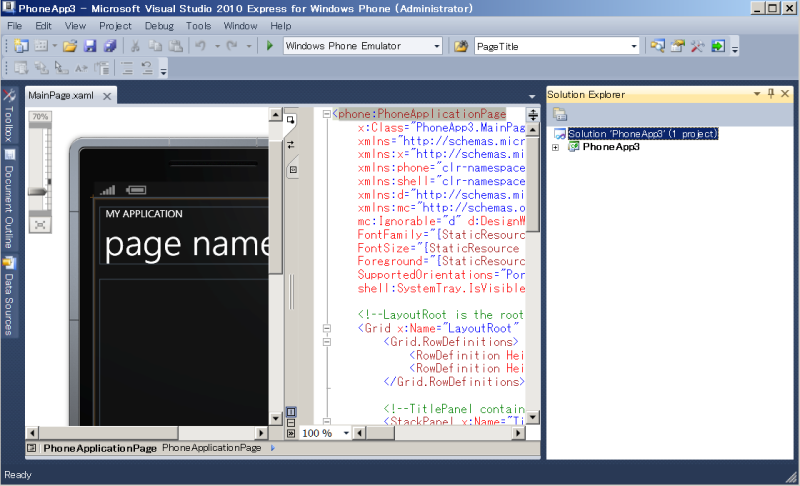Viewport: 800px width, 486px height.
Task: Click the Find in Files binoculars-folder icon
Action: [x=461, y=46]
